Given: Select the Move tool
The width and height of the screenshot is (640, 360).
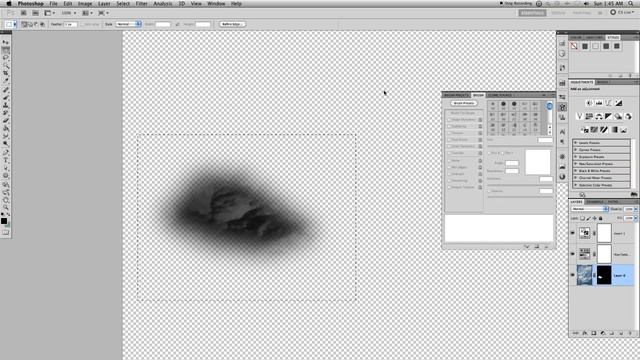Looking at the screenshot, I should coord(6,42).
